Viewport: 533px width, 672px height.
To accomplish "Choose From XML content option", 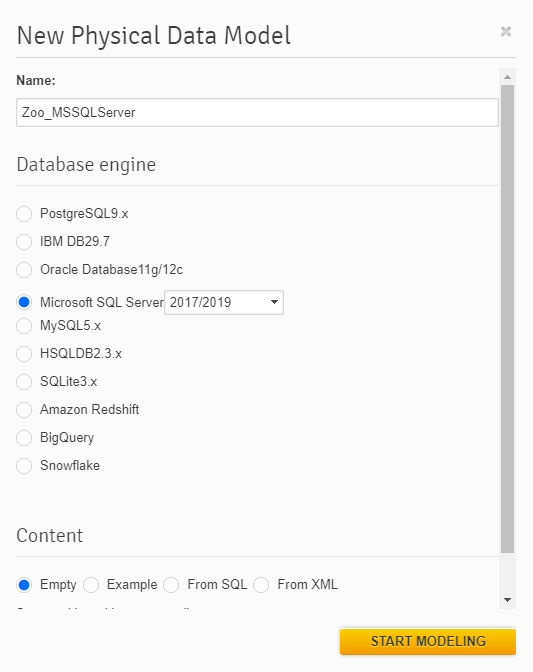I will pos(261,585).
